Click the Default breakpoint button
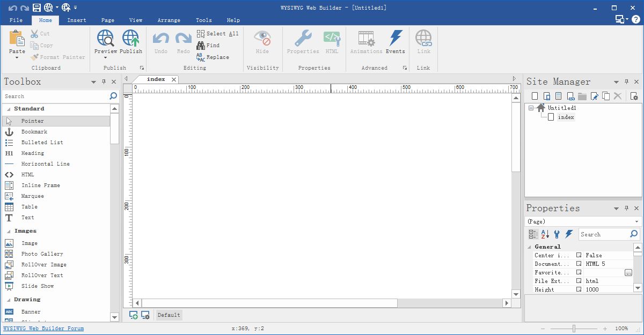Image resolution: width=644 pixels, height=335 pixels. (x=169, y=315)
